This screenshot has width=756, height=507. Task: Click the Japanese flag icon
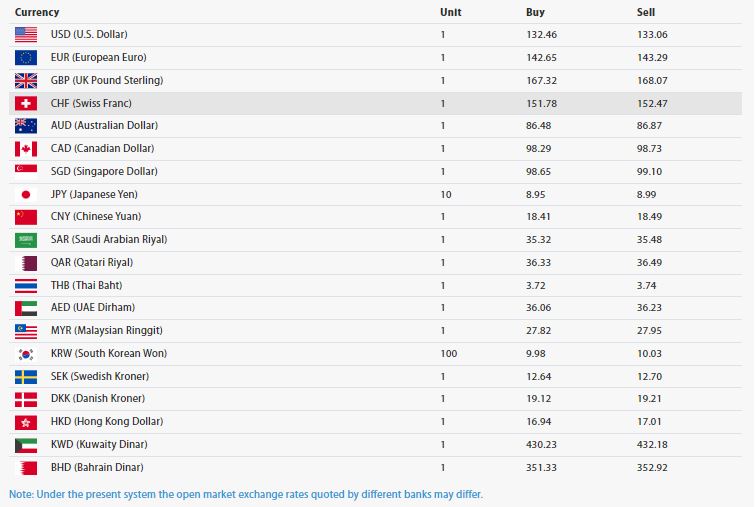point(26,194)
